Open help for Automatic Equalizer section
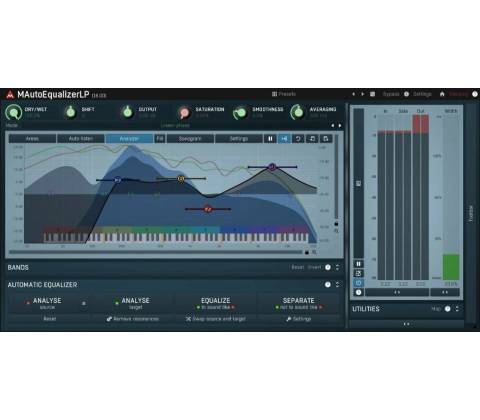480x420 pixels. click(328, 284)
